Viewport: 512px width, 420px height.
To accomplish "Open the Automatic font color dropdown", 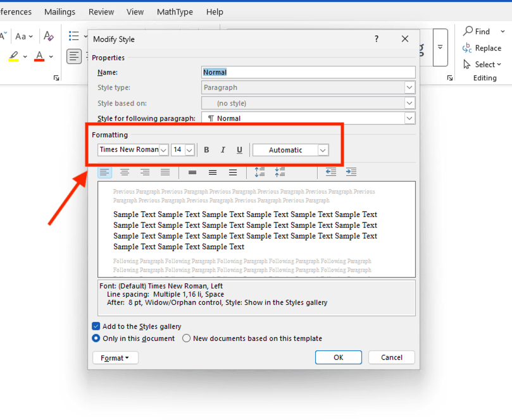I will click(x=323, y=150).
